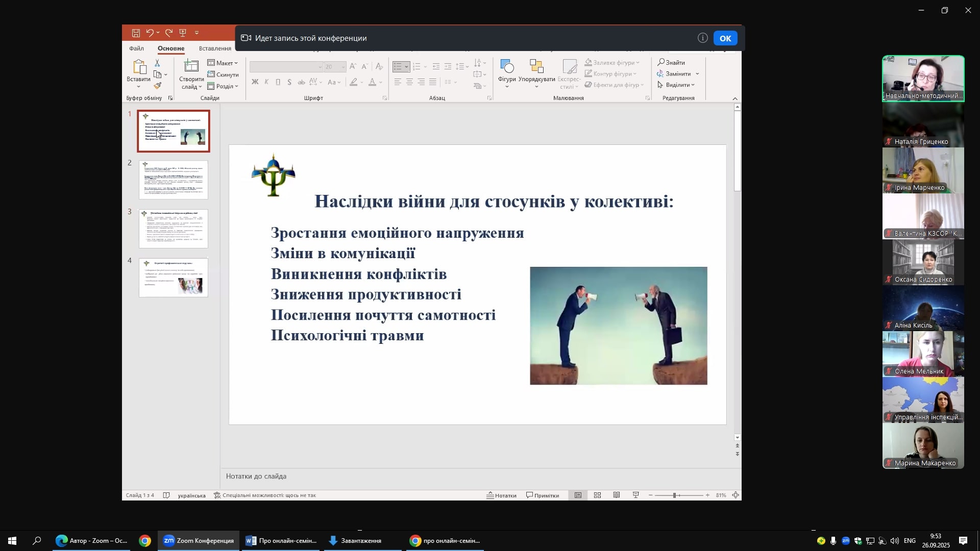Toggle text shadow button
The width and height of the screenshot is (980, 551).
pyautogui.click(x=289, y=82)
